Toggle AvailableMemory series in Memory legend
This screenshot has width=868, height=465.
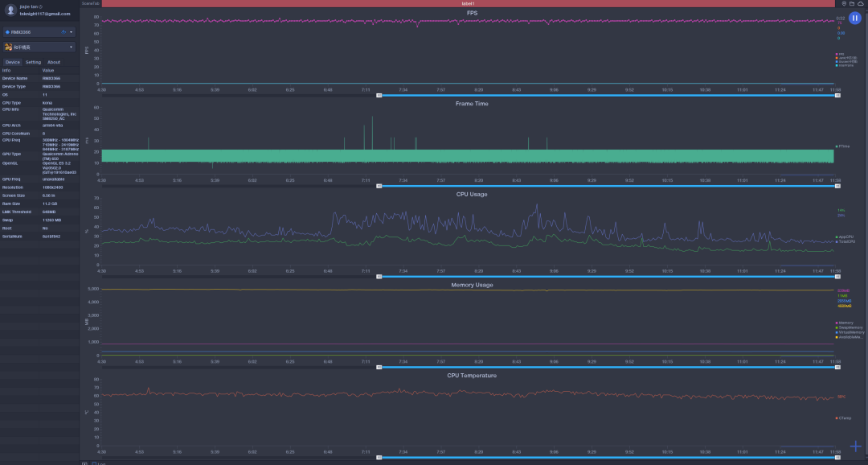click(850, 337)
